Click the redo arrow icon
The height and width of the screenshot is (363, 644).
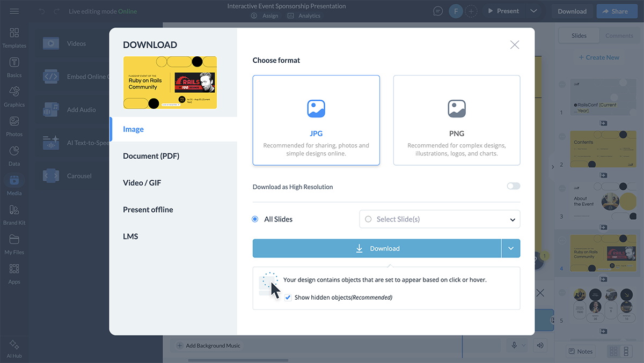click(56, 11)
